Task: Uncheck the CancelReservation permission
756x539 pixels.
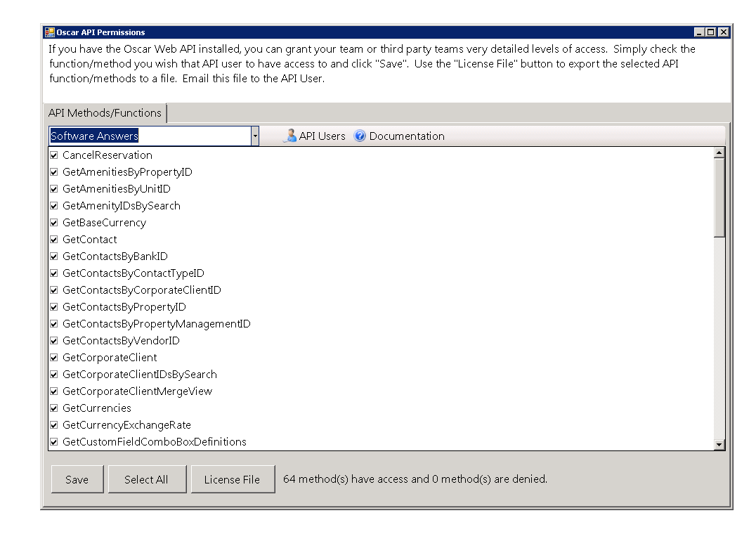Action: tap(54, 155)
